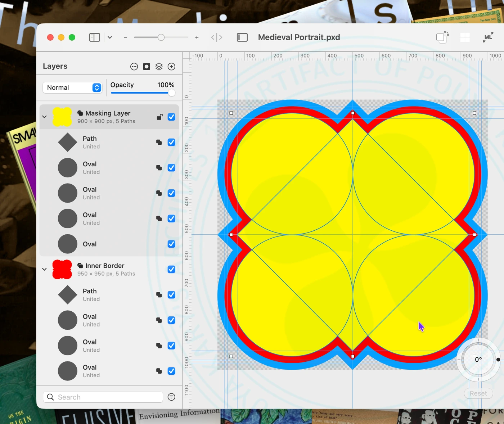Click the zoom in plus button
The image size is (504, 424).
pyautogui.click(x=197, y=37)
